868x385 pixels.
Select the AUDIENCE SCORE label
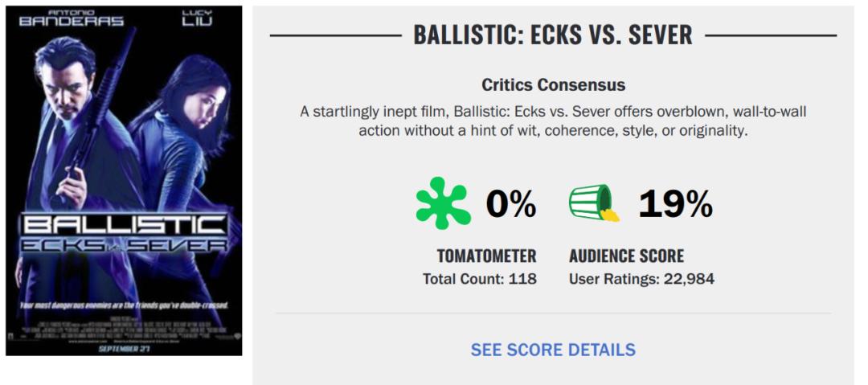pyautogui.click(x=626, y=256)
